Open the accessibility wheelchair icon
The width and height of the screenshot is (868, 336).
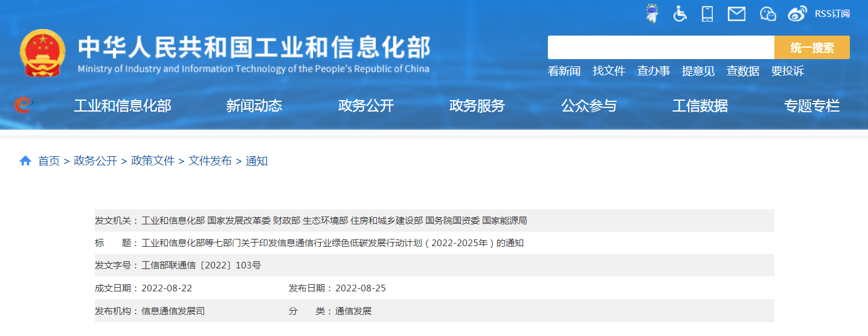[680, 13]
